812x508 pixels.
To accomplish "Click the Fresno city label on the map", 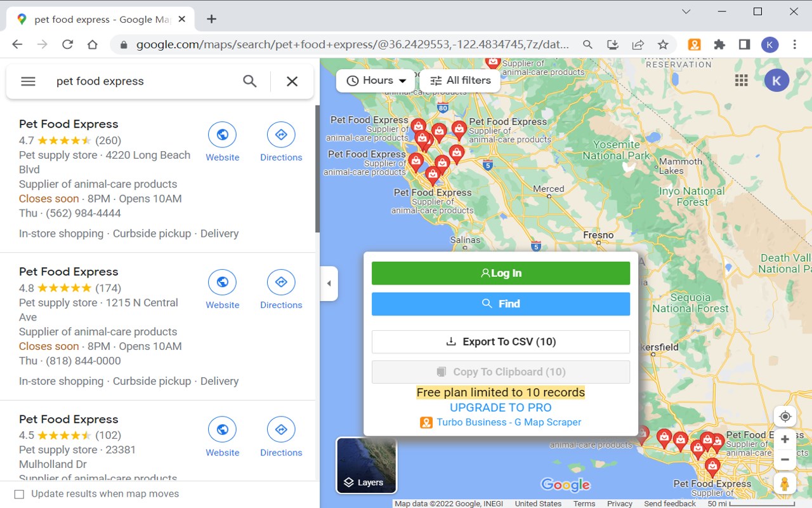I will [x=598, y=235].
